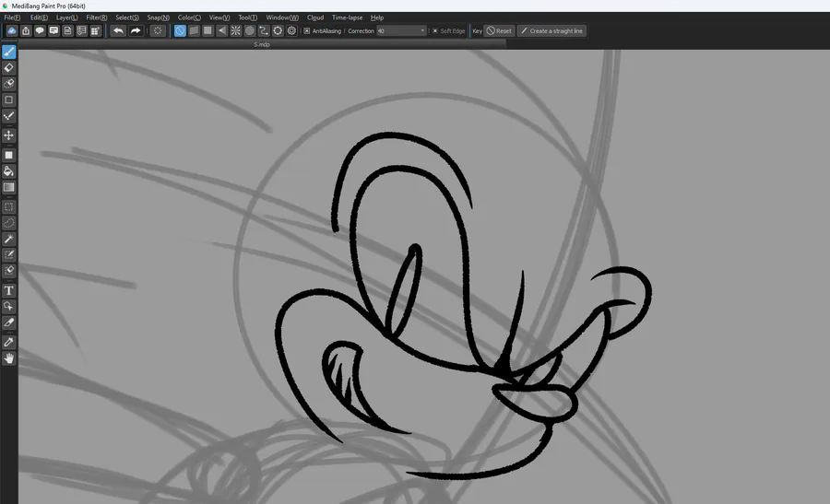The height and width of the screenshot is (504, 830).
Task: Enable the curve snap
Action: (x=264, y=30)
